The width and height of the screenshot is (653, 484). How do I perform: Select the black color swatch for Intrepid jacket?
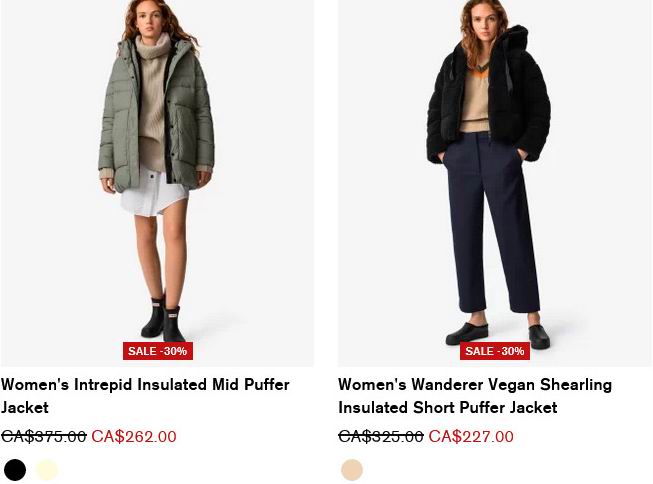(x=15, y=470)
